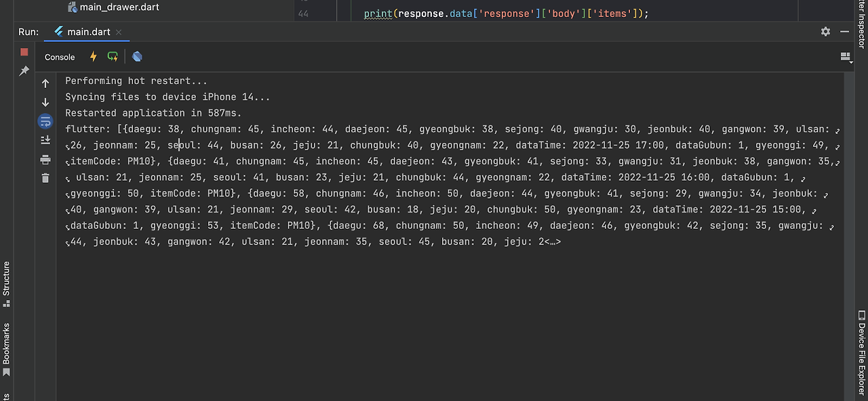868x401 pixels.
Task: Open the console layout options icon
Action: click(x=846, y=57)
